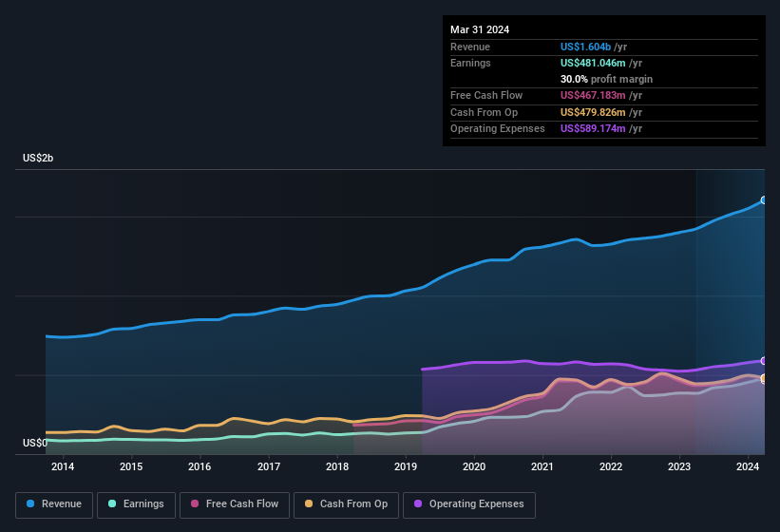The image size is (780, 532).
Task: Click the US$479.826m cash from op value
Action: 593,112
